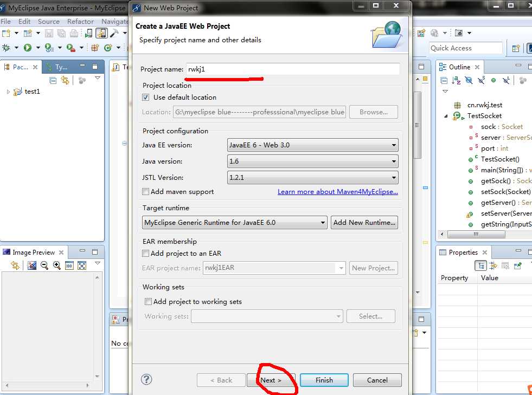Screen dimensions: 532x395
Task: Click Hide Local Types icon in Outline
Action: [x=506, y=80]
